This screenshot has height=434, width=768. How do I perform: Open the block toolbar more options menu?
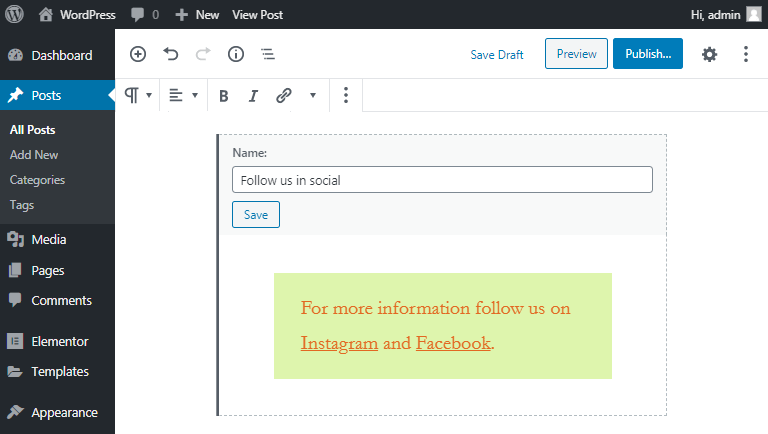[346, 95]
